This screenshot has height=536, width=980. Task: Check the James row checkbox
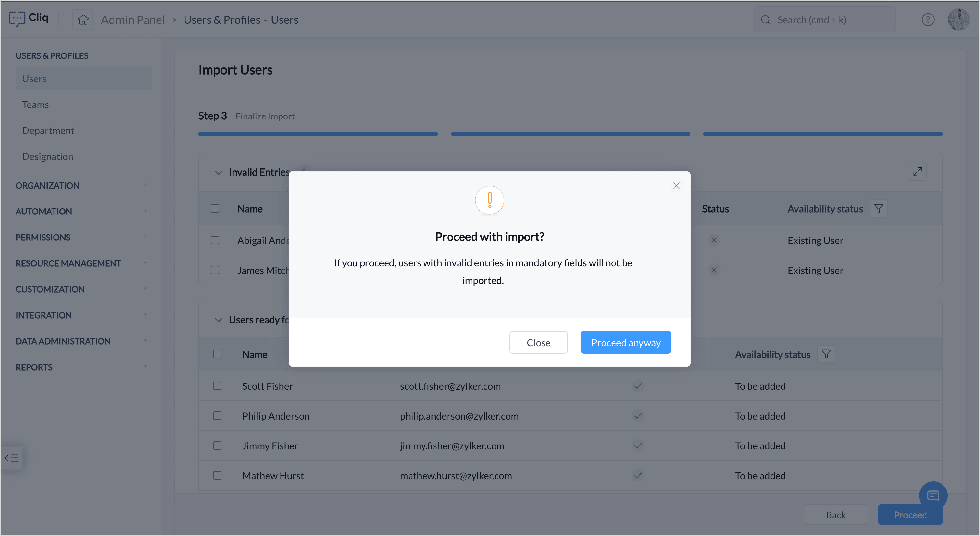point(215,270)
